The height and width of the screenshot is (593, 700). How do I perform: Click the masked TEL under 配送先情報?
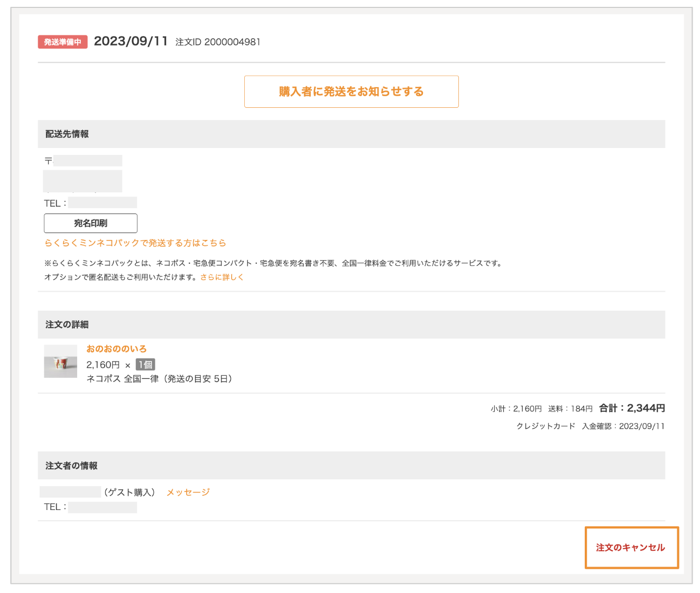point(102,203)
